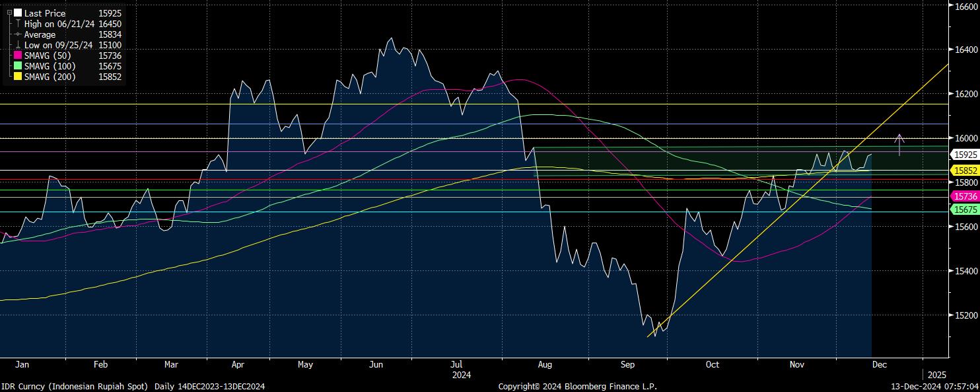Click the green SMAVG (100) legend swatch

(x=18, y=66)
